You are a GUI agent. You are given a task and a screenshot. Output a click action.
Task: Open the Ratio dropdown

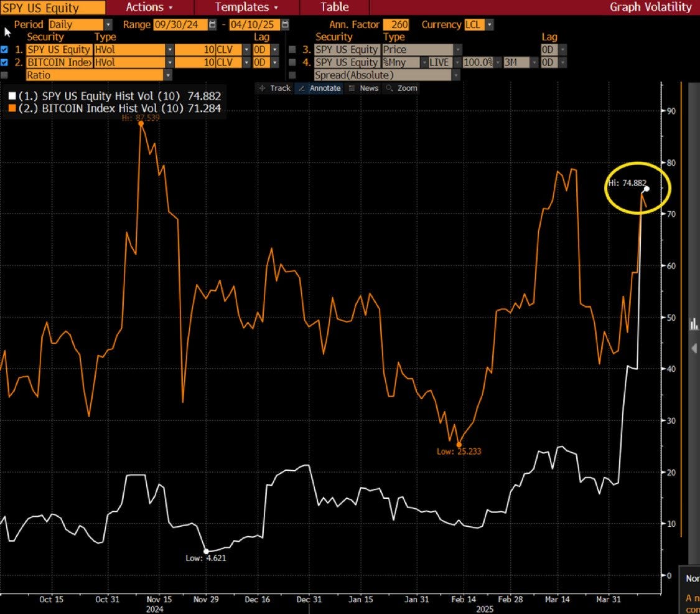[168, 75]
